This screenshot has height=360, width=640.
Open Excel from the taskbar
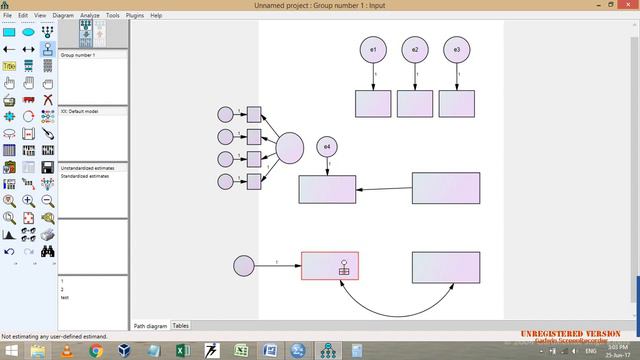point(183,351)
